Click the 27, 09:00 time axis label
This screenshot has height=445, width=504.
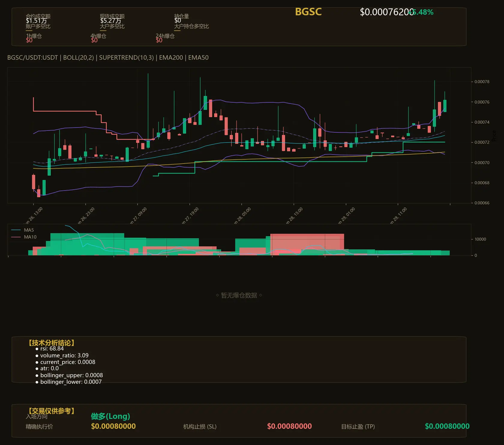coord(138,216)
